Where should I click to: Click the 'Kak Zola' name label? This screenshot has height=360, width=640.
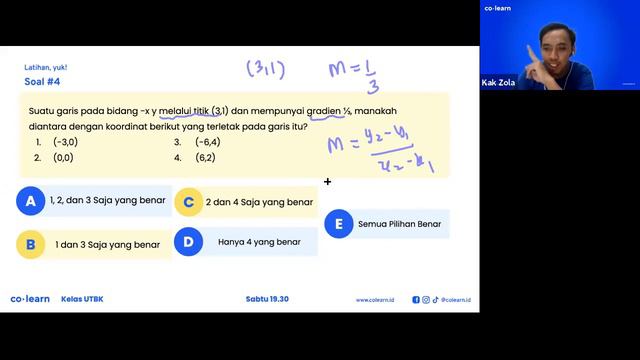[498, 82]
